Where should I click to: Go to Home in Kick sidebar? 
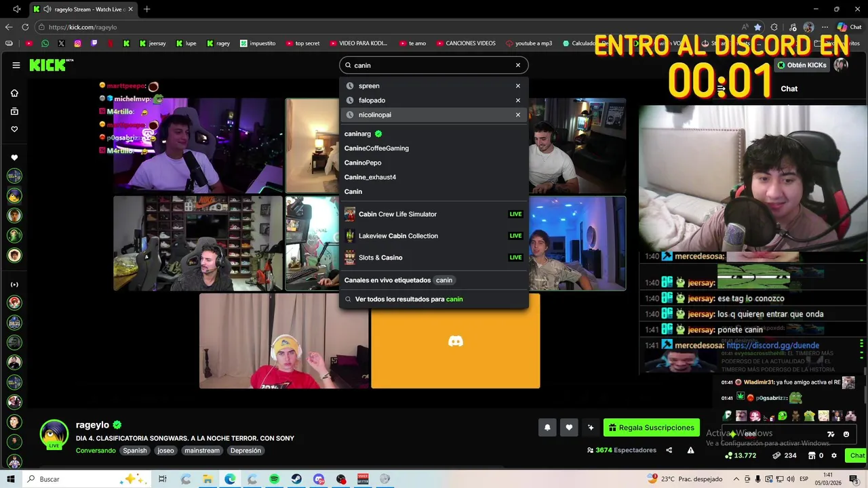tap(14, 93)
